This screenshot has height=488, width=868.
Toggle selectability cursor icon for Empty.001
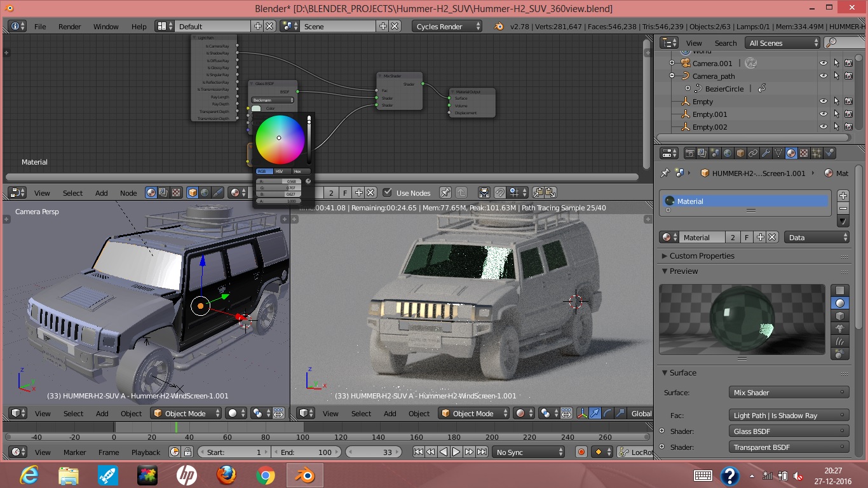click(x=836, y=114)
